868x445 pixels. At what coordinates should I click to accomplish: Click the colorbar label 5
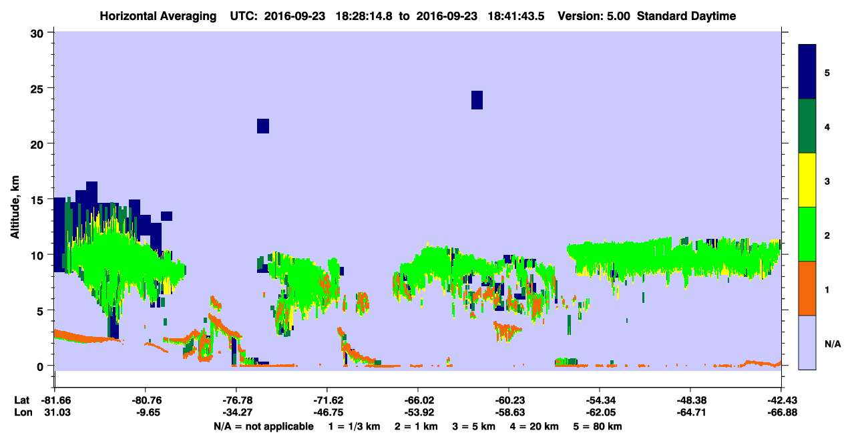tap(827, 72)
